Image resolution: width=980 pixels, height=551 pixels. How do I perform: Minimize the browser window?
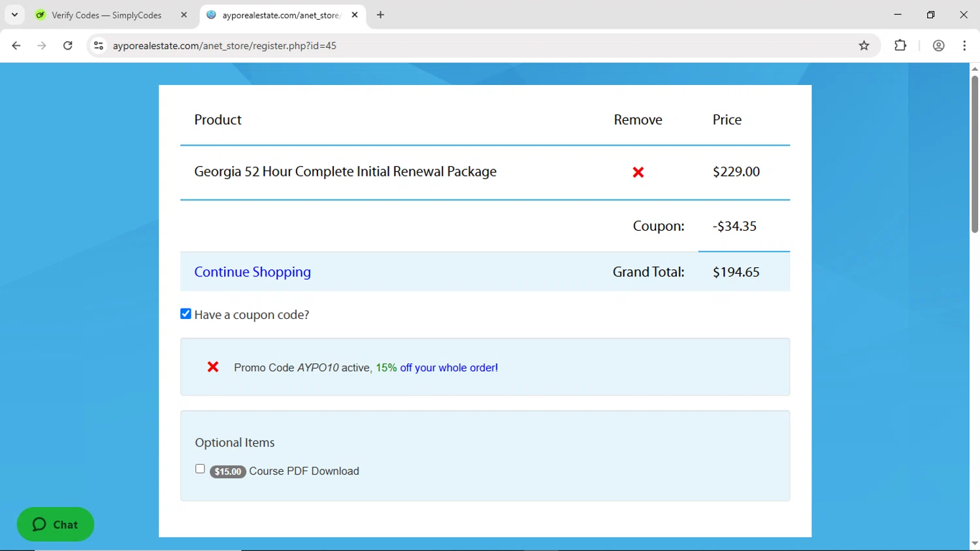pos(898,14)
